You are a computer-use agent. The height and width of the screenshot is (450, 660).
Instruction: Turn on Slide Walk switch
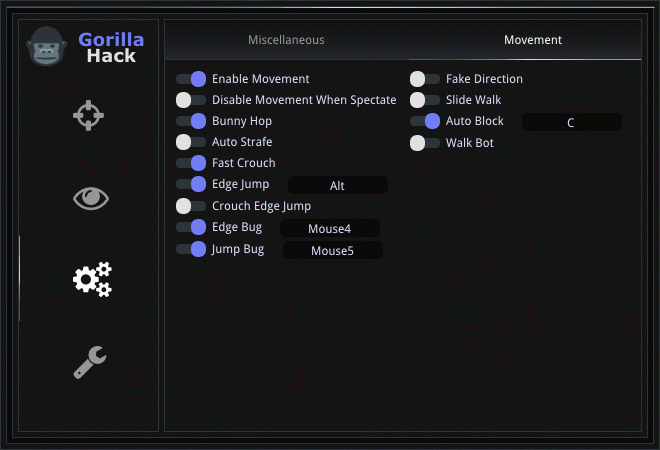pos(425,100)
